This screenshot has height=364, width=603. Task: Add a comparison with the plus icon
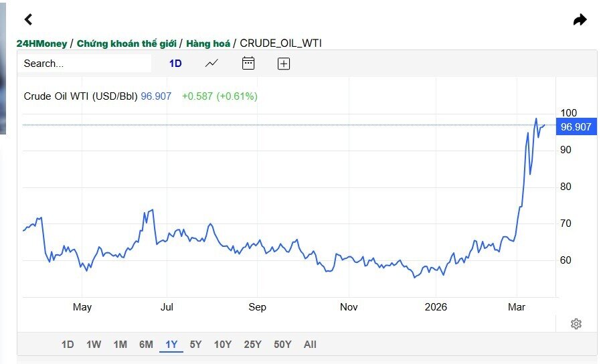[x=283, y=64]
